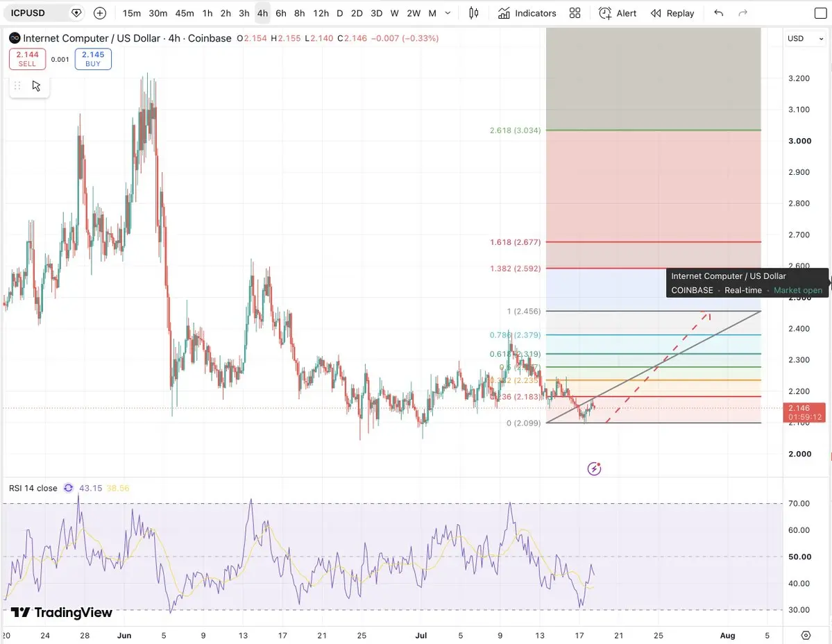Screen dimensions: 832x644
Task: Redo the last chart action
Action: point(743,13)
